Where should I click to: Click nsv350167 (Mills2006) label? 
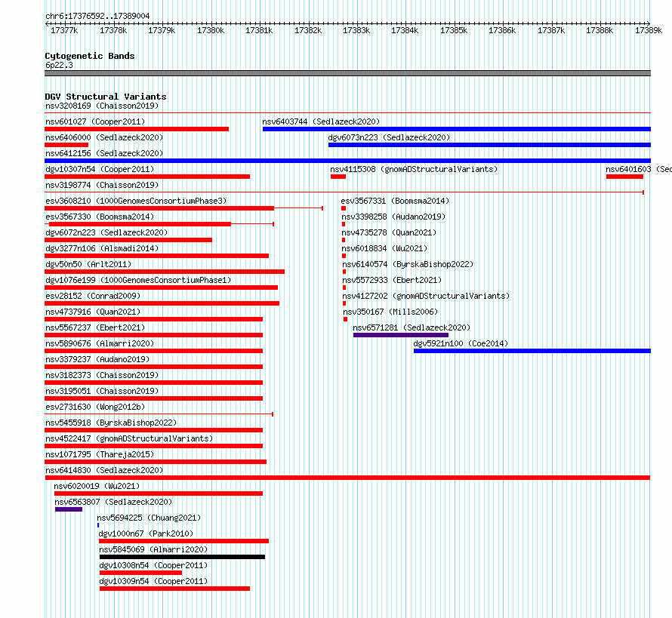click(390, 312)
